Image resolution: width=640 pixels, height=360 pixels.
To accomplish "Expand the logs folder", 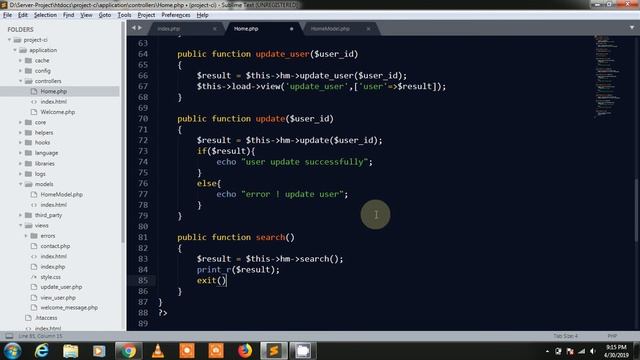I will pyautogui.click(x=20, y=174).
